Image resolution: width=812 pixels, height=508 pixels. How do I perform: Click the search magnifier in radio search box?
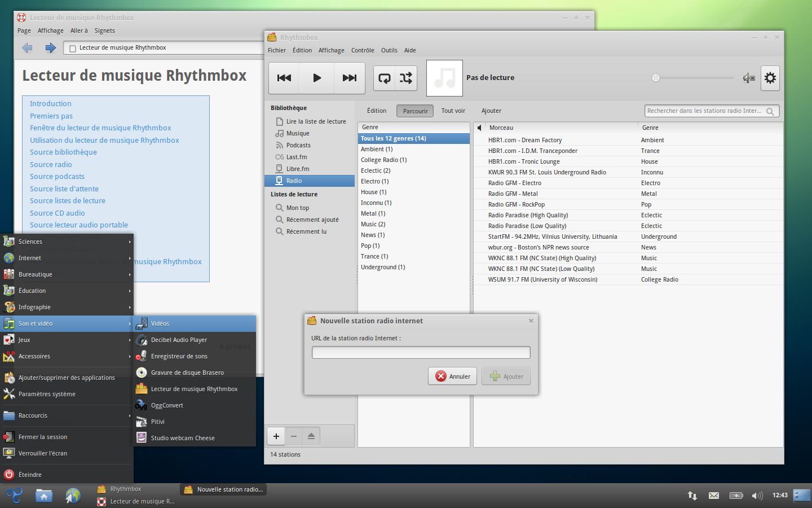pyautogui.click(x=770, y=111)
